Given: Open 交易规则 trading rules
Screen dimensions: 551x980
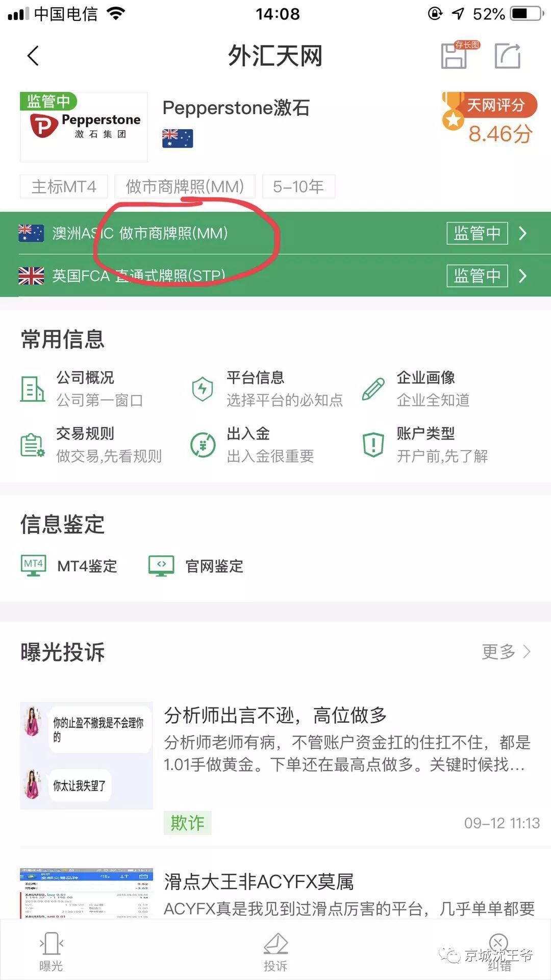Looking at the screenshot, I should click(91, 445).
